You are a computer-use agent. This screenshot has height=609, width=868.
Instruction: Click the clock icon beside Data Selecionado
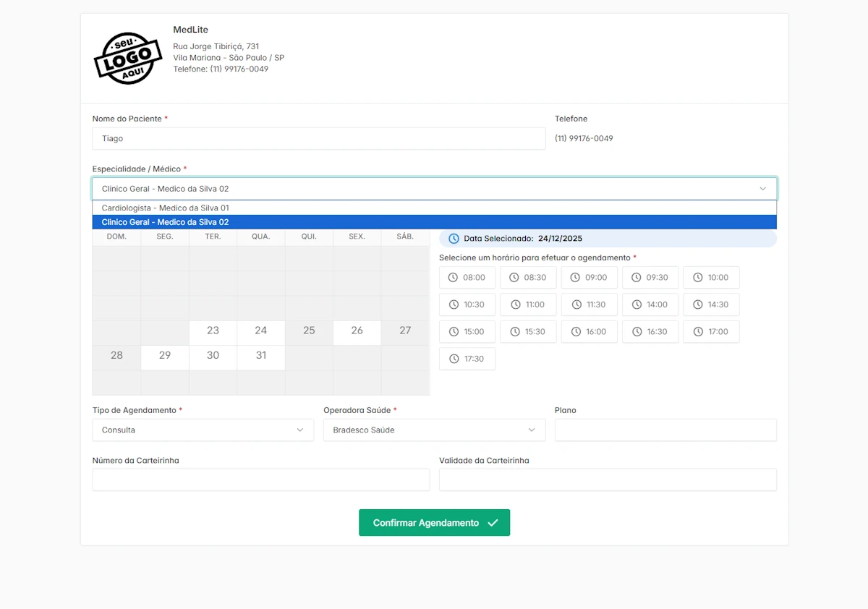pyautogui.click(x=454, y=239)
